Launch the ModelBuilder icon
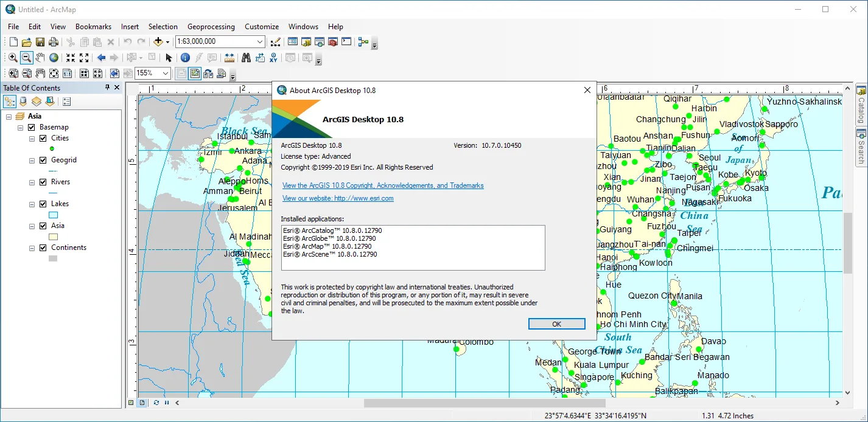The image size is (868, 422). 363,42
